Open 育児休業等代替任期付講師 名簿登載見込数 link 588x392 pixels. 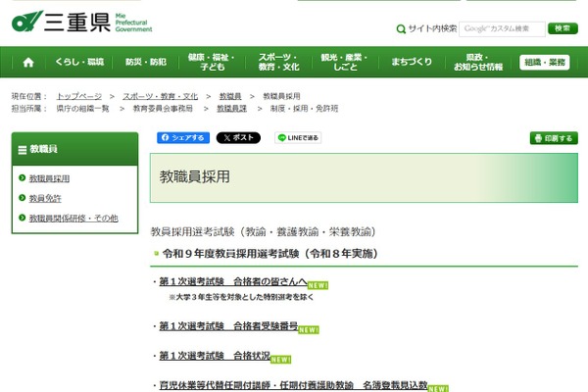293,385
